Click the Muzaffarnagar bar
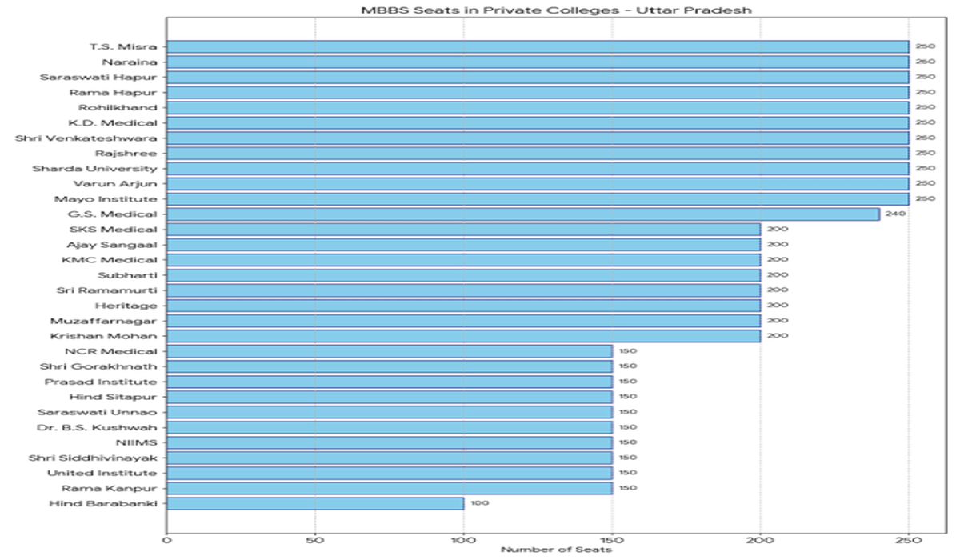The height and width of the screenshot is (560, 960). 464,321
